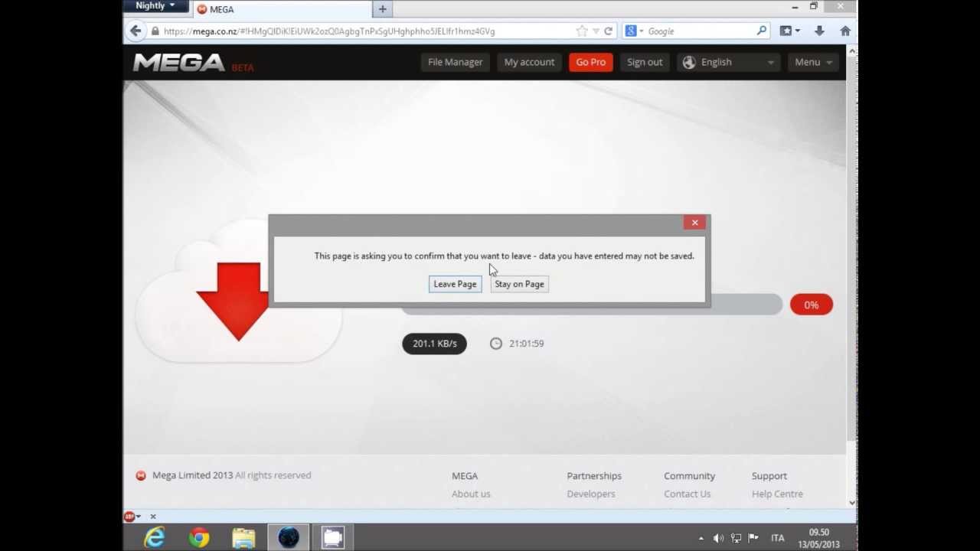
Task: Open My account in MEGA header
Action: point(529,62)
